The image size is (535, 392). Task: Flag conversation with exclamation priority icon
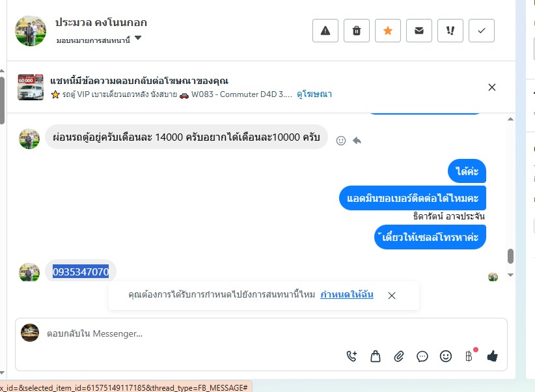(x=450, y=31)
